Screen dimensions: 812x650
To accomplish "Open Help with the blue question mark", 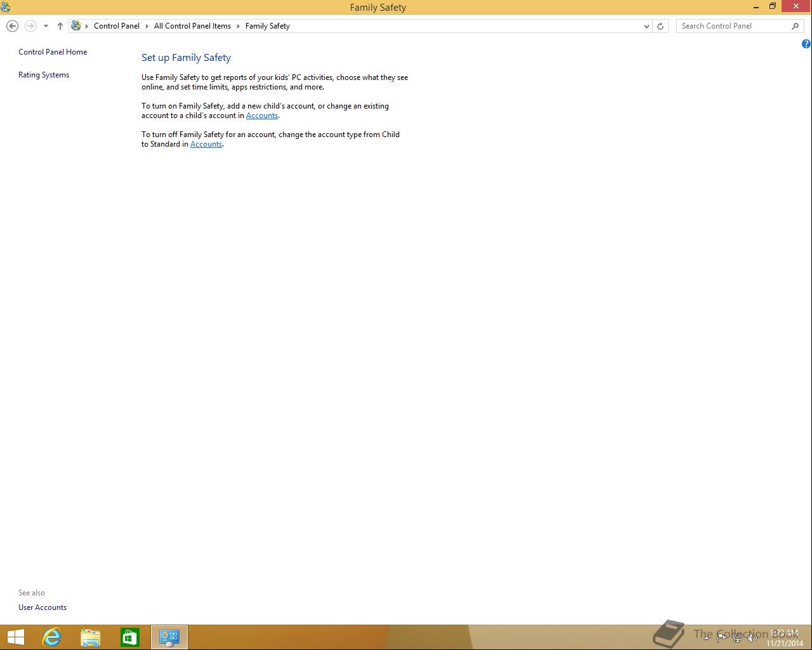I will pos(806,44).
